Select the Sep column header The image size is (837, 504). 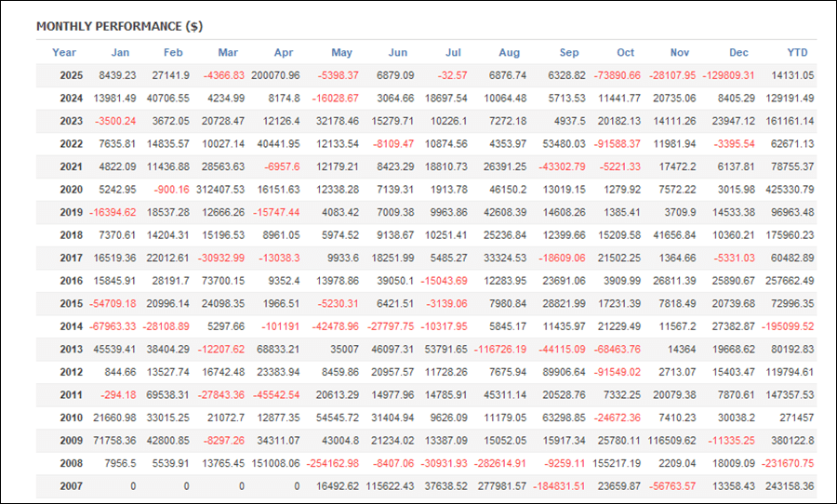click(x=570, y=52)
